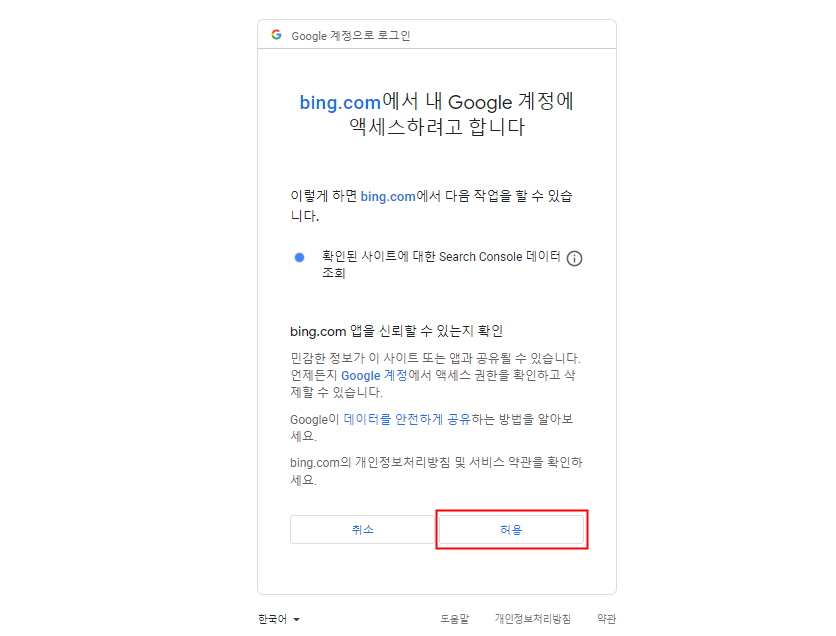836x636 pixels.
Task: Open the info icon beside Search Console 데이터
Action: pos(575,258)
